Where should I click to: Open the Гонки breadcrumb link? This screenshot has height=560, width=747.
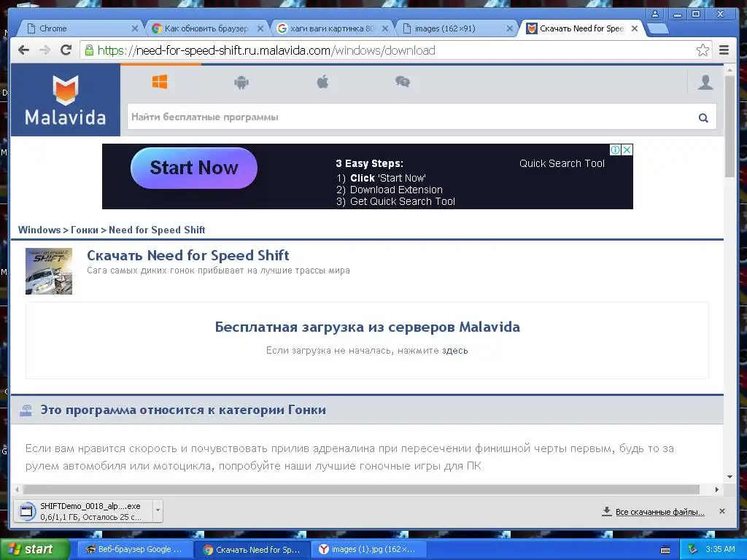coord(85,230)
